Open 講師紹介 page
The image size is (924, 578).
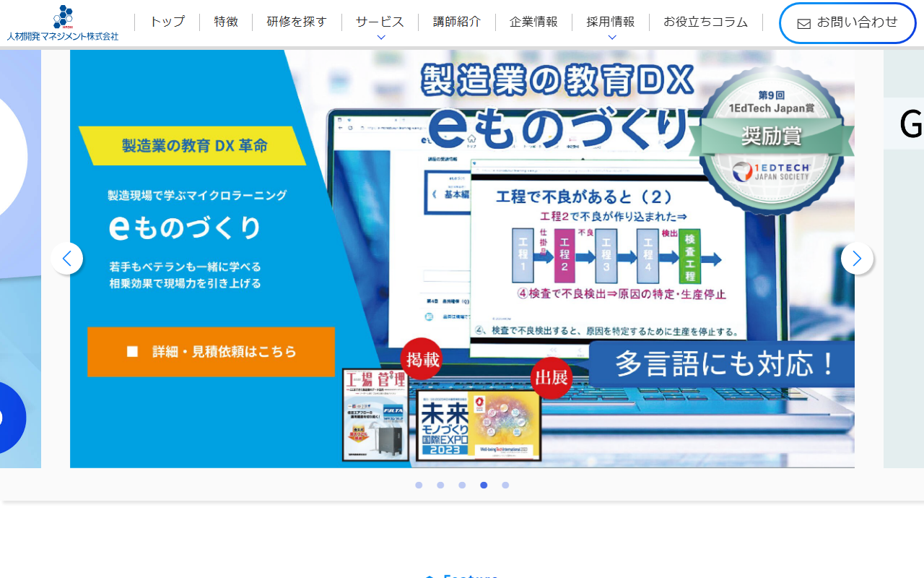457,22
